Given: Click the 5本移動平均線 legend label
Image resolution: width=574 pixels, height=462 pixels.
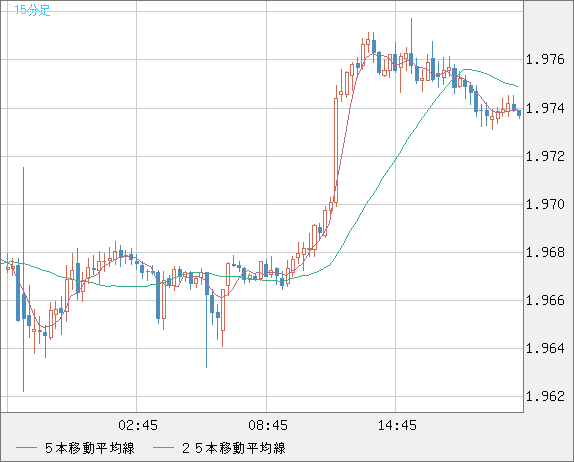Looking at the screenshot, I should [90, 448].
